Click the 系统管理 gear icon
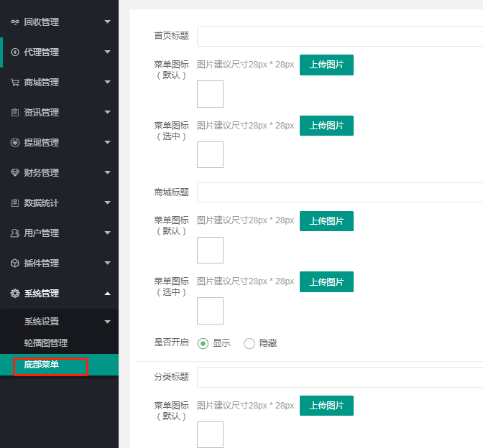483x448 pixels. click(15, 293)
